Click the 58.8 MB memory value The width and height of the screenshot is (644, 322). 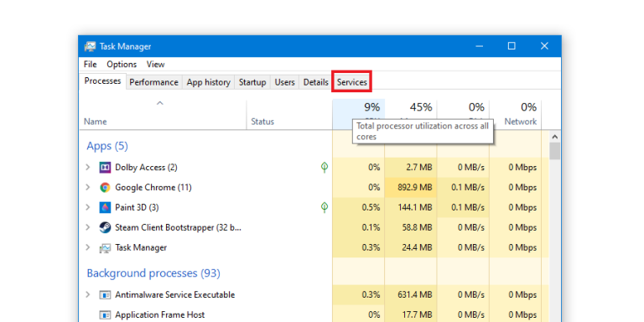pyautogui.click(x=417, y=227)
